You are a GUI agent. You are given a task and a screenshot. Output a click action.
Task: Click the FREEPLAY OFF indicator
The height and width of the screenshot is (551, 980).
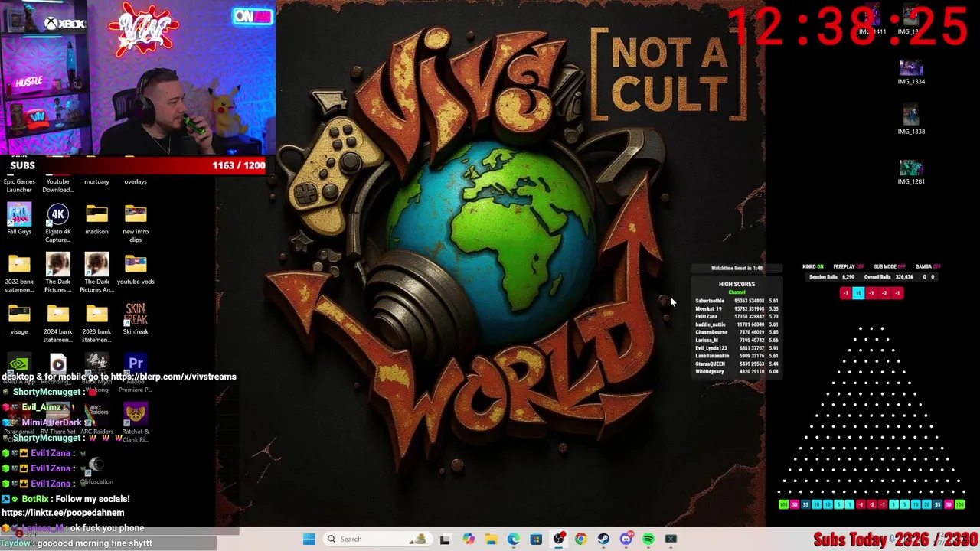(848, 266)
